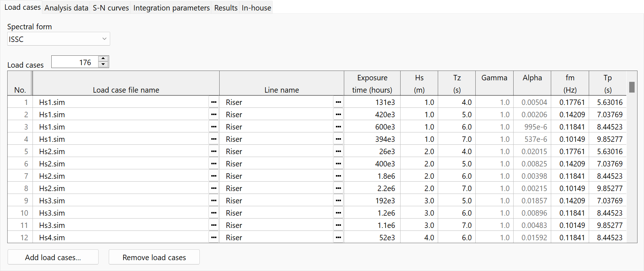Click the Add load cases button
Image resolution: width=644 pixels, height=271 pixels.
(x=53, y=257)
